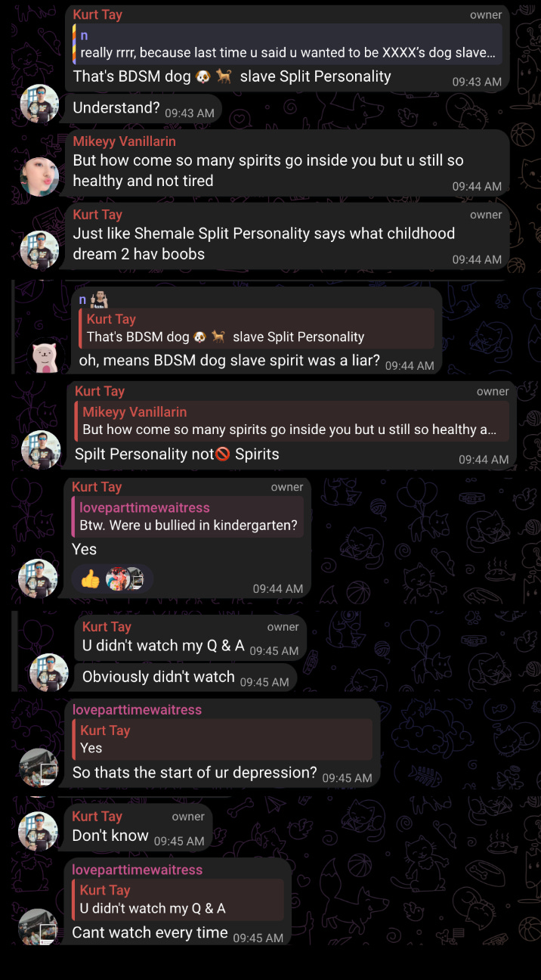Viewport: 541px width, 980px height.
Task: Tap the pink cat avatar of user n
Action: pyautogui.click(x=45, y=357)
